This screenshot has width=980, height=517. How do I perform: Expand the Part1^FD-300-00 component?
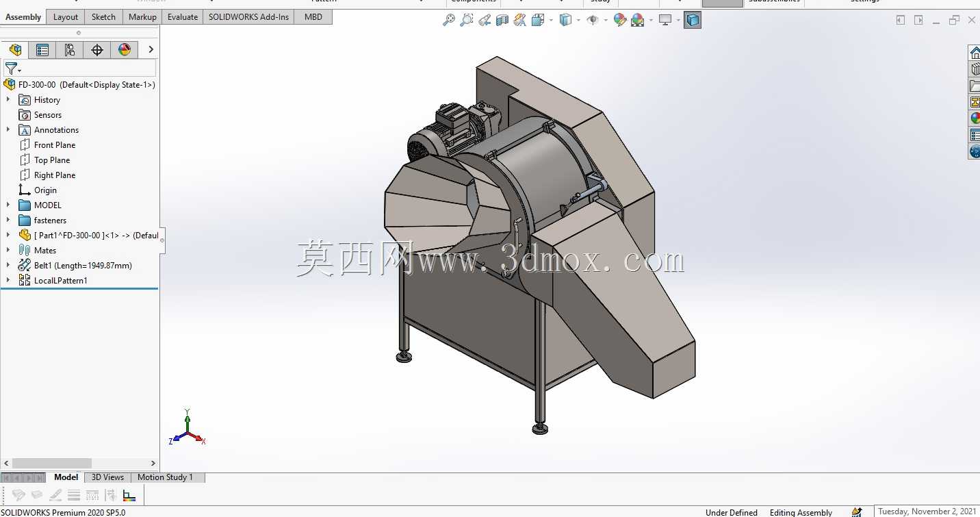8,236
